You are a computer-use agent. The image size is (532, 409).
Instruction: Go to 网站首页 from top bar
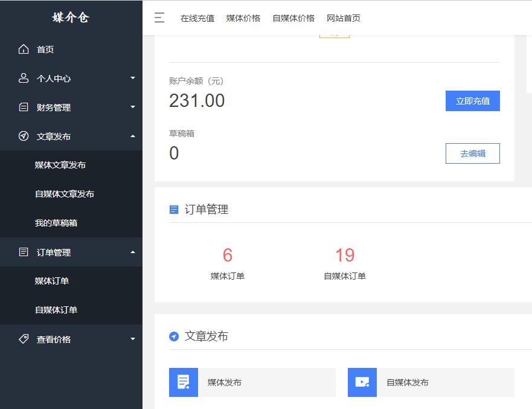pyautogui.click(x=343, y=18)
